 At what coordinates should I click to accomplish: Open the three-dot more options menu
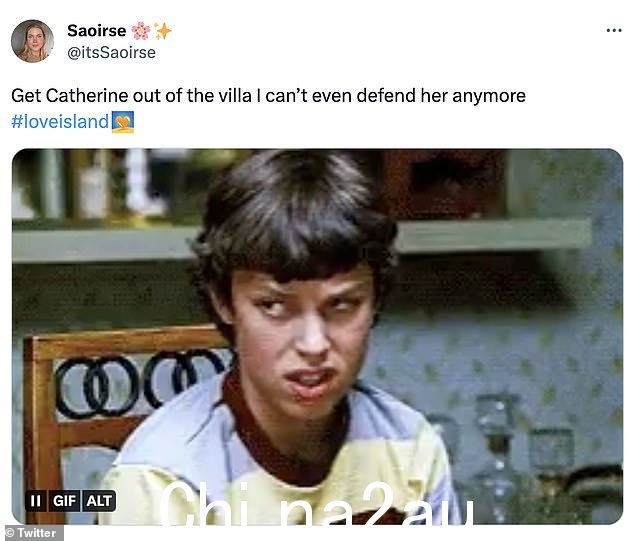[x=614, y=30]
